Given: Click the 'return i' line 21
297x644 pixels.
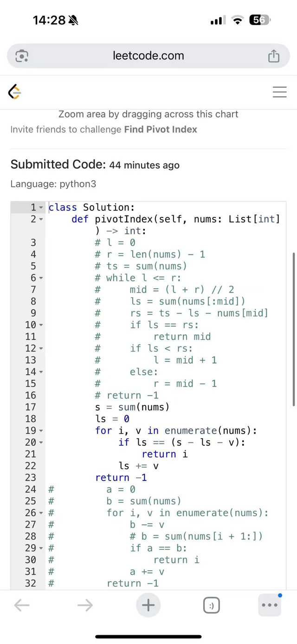Looking at the screenshot, I should [x=165, y=454].
